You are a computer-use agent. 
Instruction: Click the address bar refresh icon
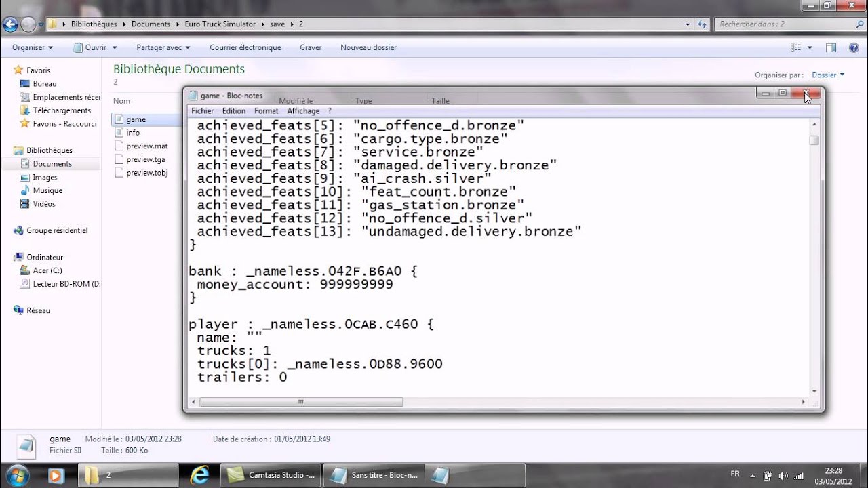coord(702,24)
